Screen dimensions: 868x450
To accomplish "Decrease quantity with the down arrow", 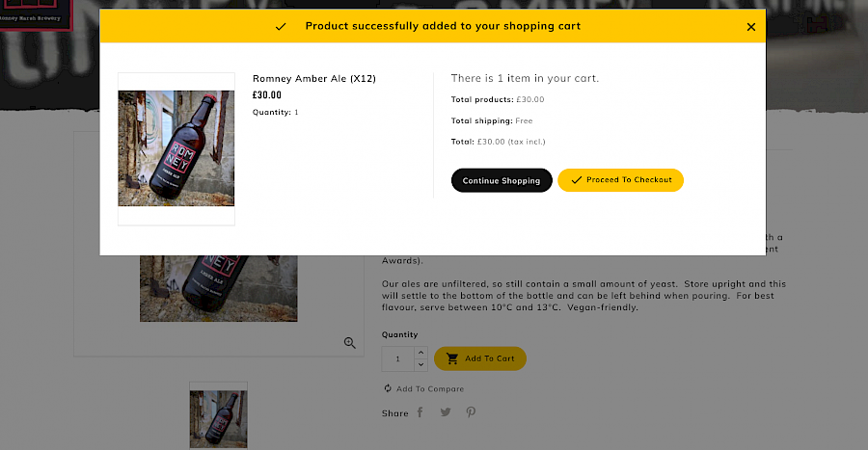I will pos(420,364).
